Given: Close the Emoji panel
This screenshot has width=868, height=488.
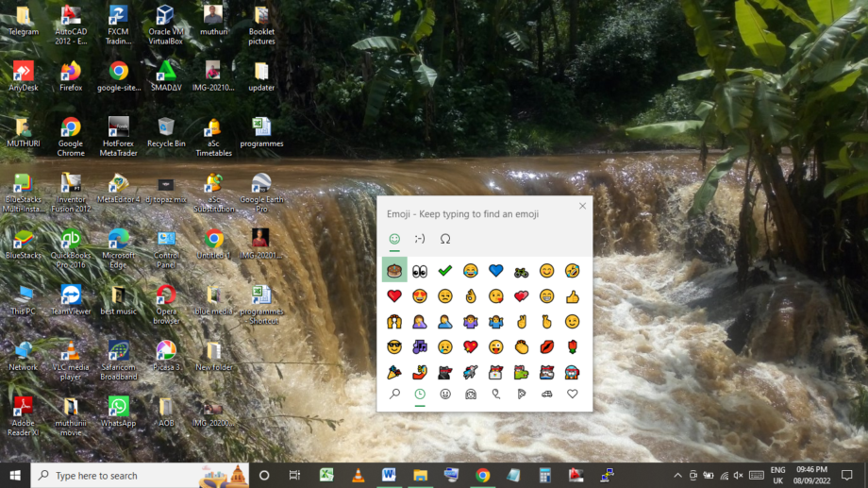Looking at the screenshot, I should tap(582, 206).
